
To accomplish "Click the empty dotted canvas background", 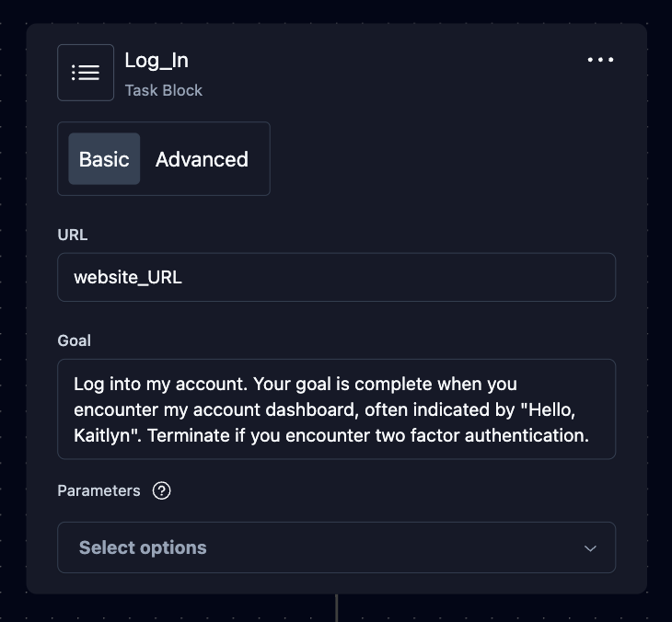I will click(659, 276).
